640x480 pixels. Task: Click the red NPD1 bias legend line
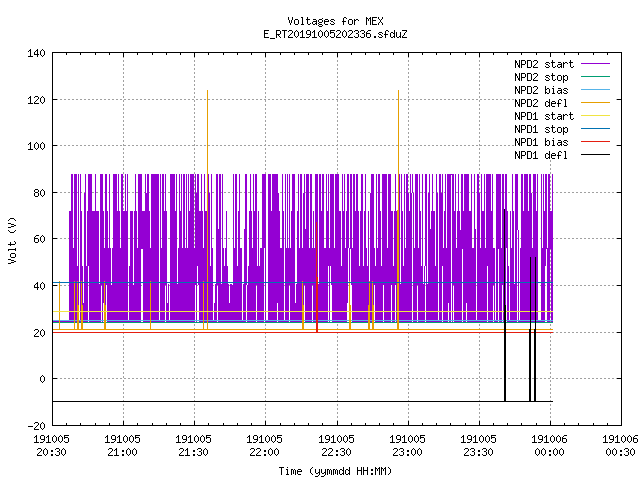[595, 142]
